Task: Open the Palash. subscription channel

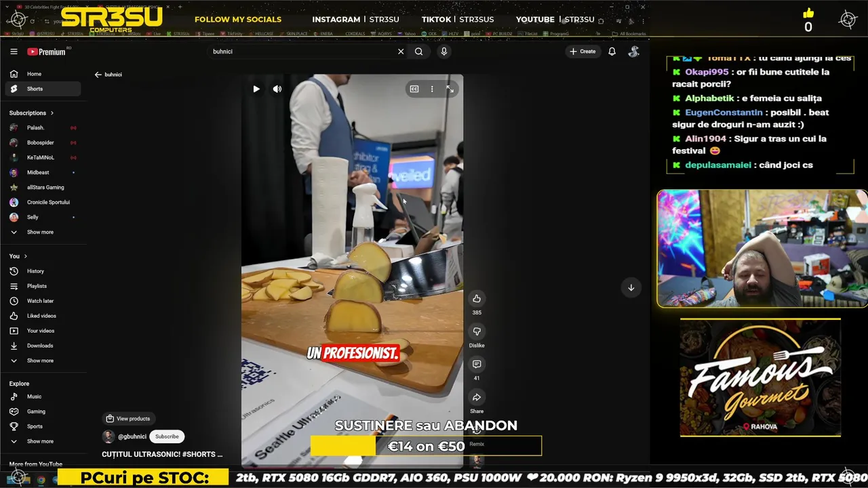Action: (x=43, y=127)
